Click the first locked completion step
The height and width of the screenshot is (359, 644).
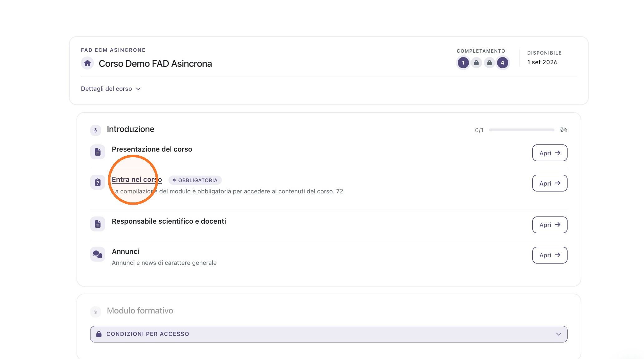(x=476, y=63)
